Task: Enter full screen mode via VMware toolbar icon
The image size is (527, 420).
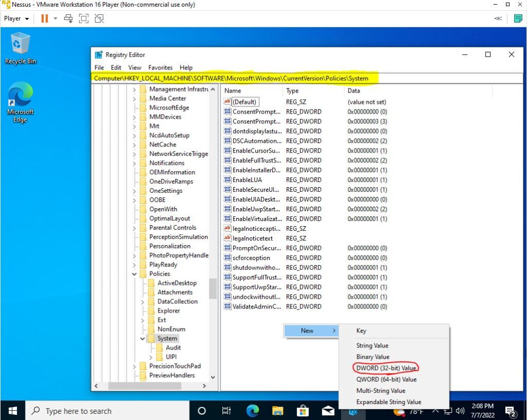Action: tap(84, 19)
